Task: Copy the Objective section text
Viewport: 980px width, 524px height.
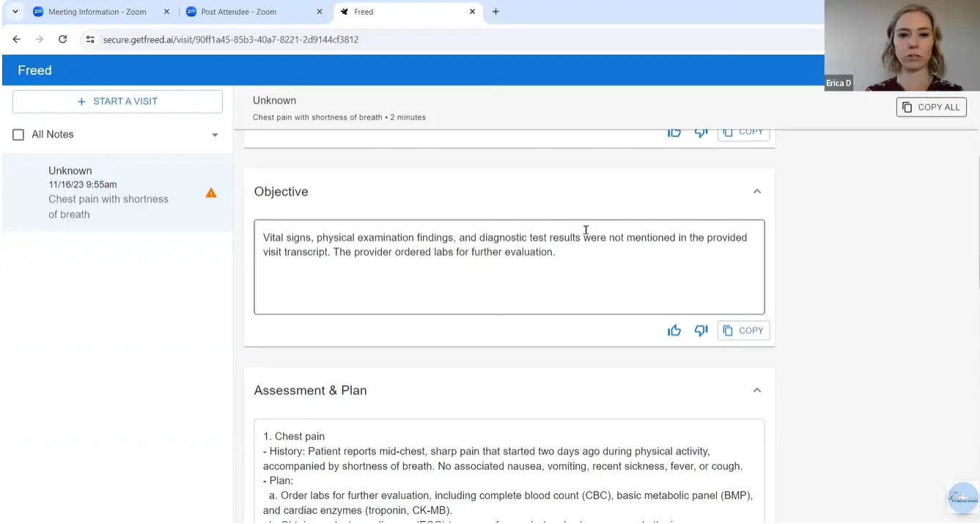Action: tap(743, 330)
